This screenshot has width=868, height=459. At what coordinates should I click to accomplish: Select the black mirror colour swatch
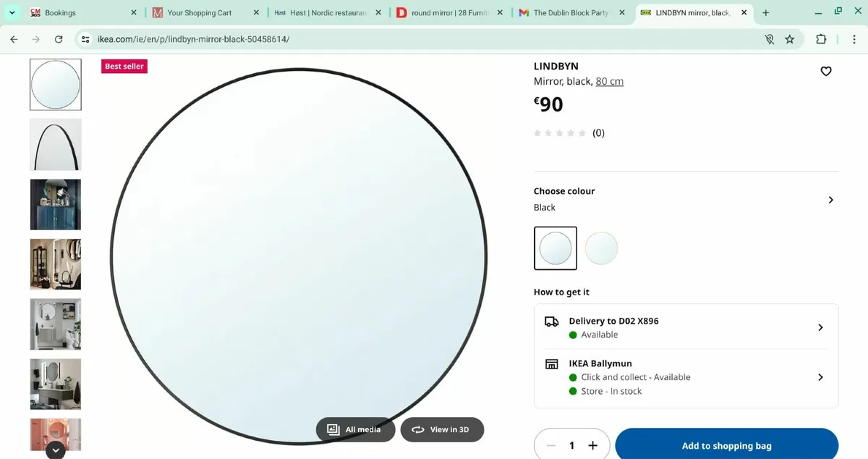tap(555, 248)
